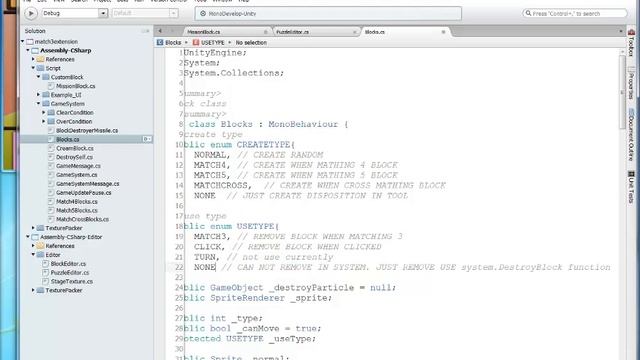Expand the OverCondition folder
Screen dimensions: 640x360
44,122
